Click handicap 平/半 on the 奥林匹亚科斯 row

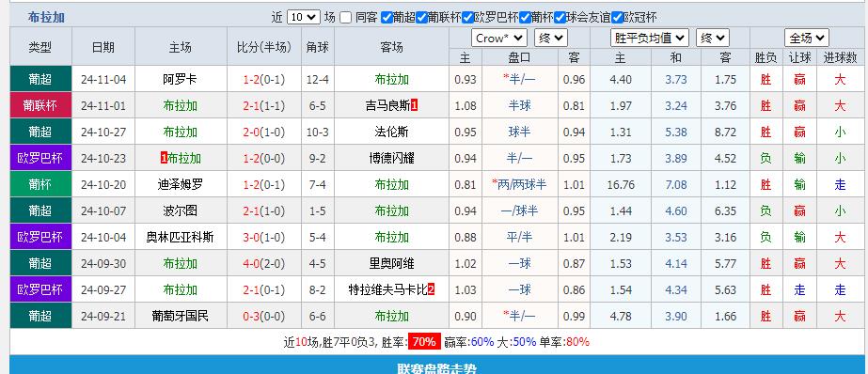coord(520,238)
